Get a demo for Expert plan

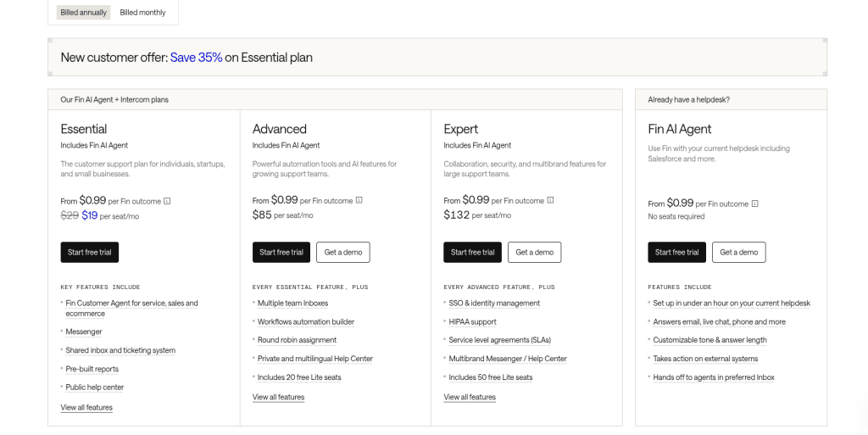[x=534, y=253]
